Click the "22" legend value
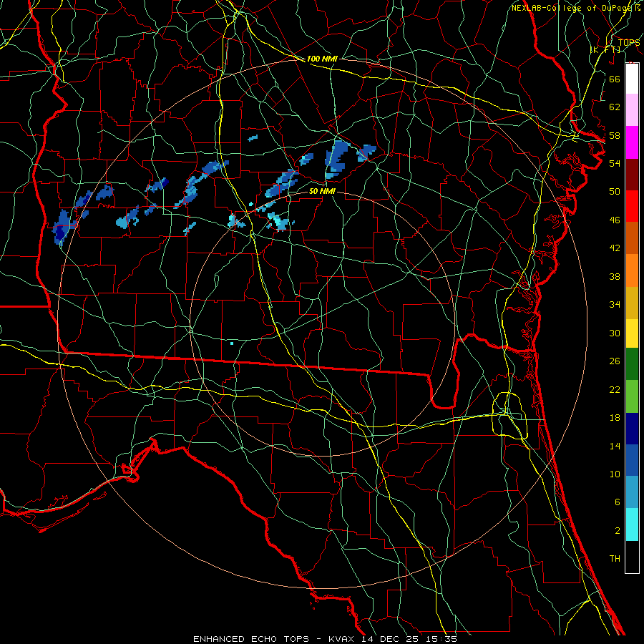 tap(615, 389)
